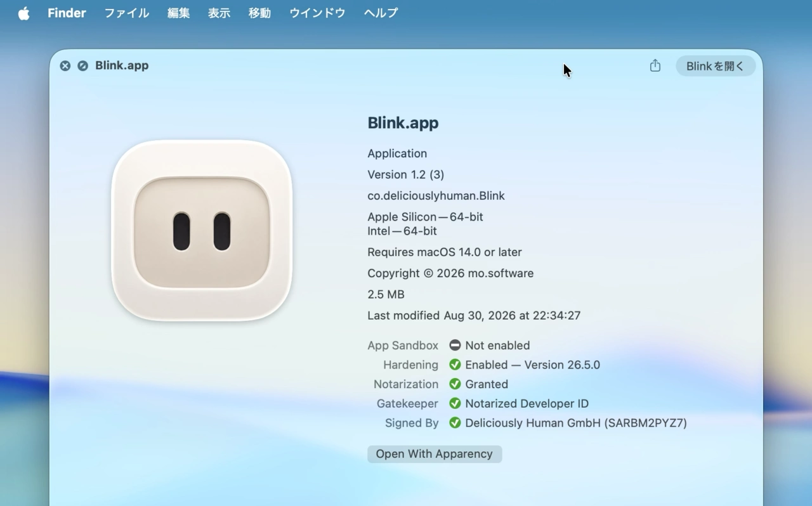Image resolution: width=812 pixels, height=506 pixels.
Task: Click the Hardening label
Action: 411,365
